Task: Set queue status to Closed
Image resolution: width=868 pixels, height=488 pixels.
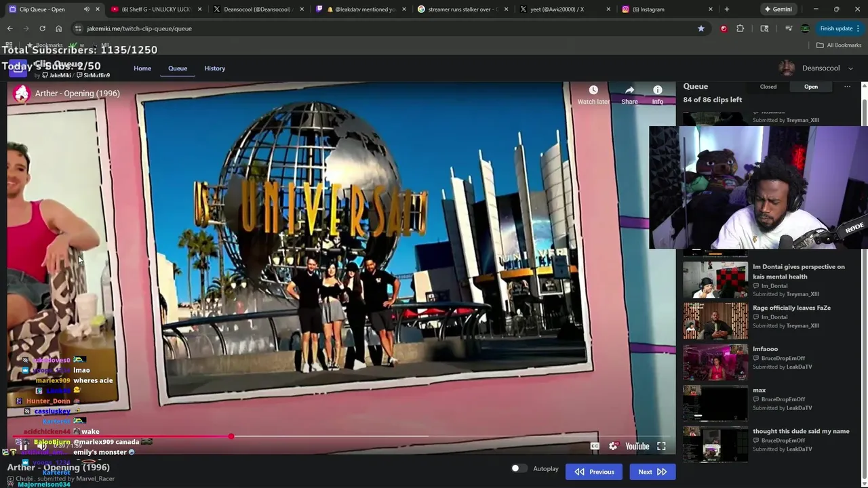Action: coord(768,87)
